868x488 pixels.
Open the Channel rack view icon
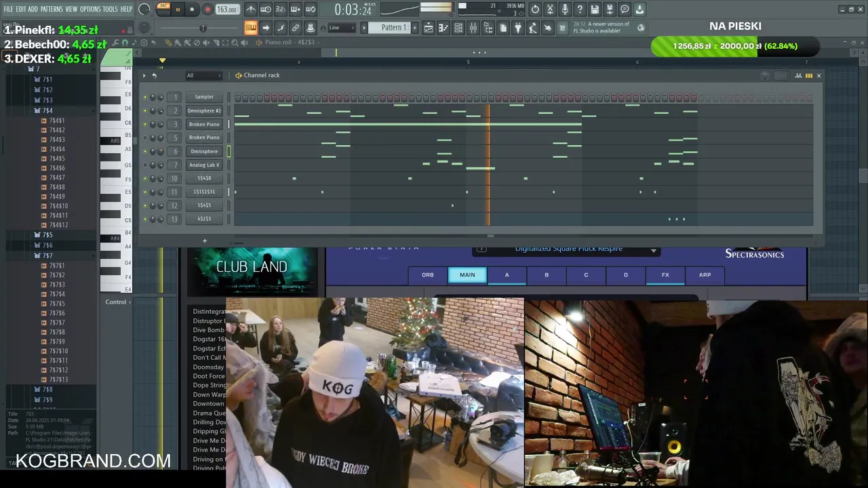(458, 28)
